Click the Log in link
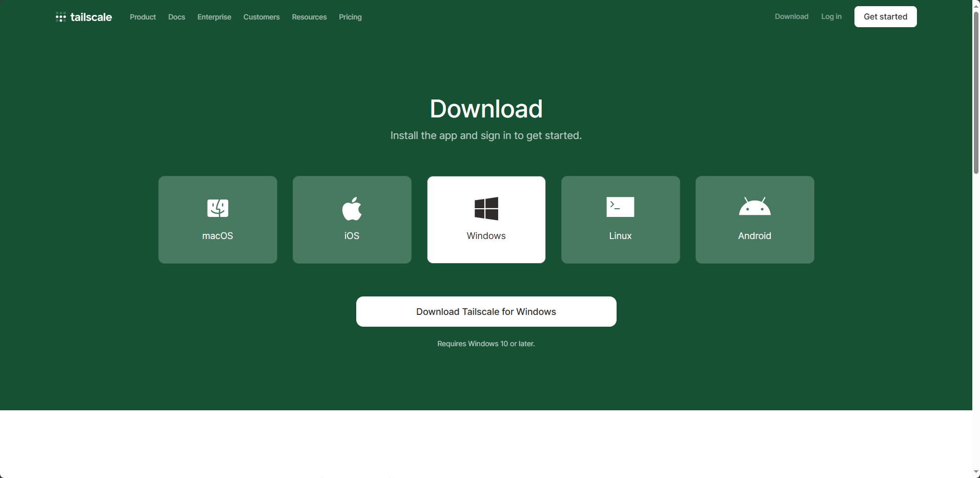Image resolution: width=980 pixels, height=478 pixels. pos(831,16)
